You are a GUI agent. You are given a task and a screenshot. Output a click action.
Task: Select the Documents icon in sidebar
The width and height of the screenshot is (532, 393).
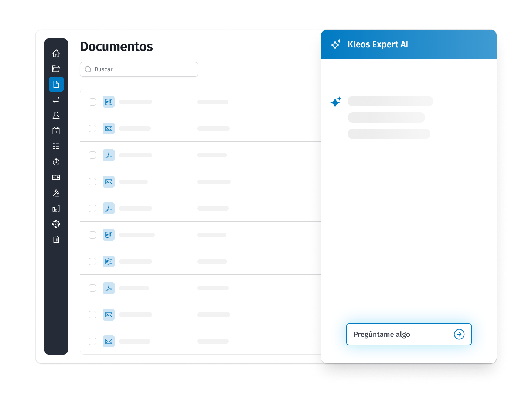56,84
